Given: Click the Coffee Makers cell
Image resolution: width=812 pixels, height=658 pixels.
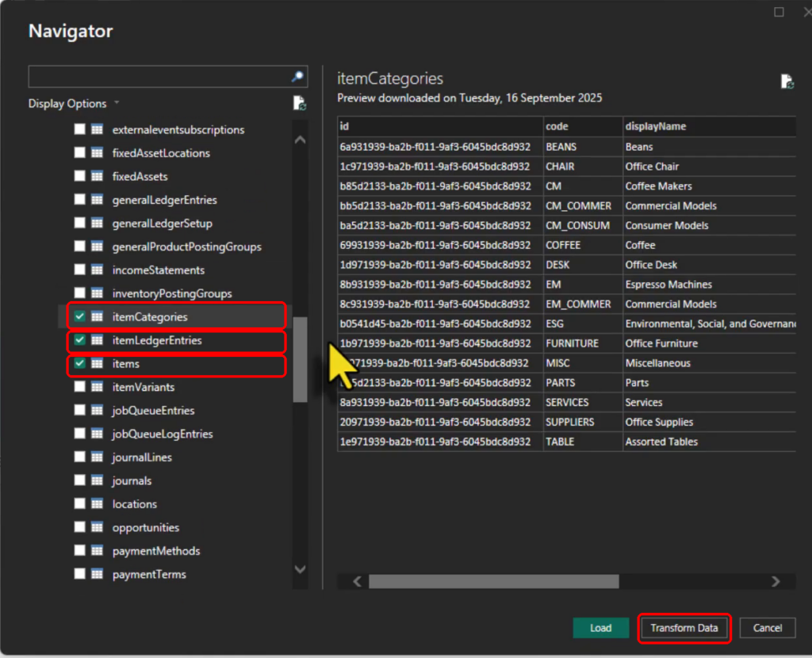Looking at the screenshot, I should [710, 186].
